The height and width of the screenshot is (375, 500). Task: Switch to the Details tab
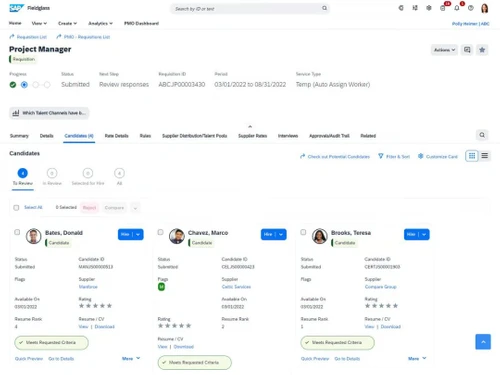pyautogui.click(x=47, y=136)
